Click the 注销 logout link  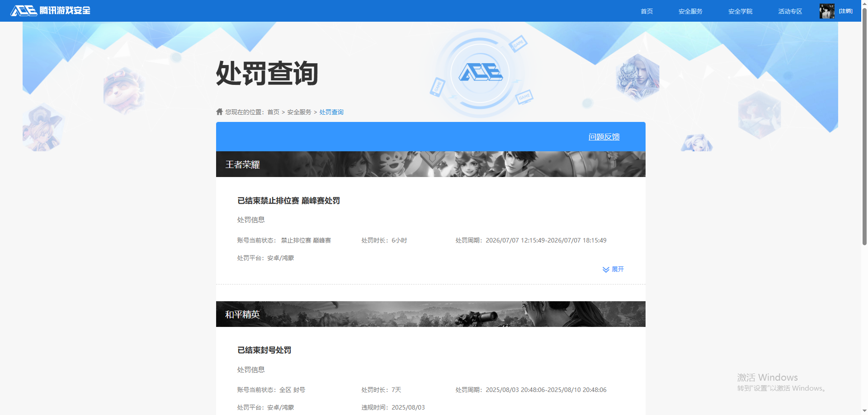point(846,11)
